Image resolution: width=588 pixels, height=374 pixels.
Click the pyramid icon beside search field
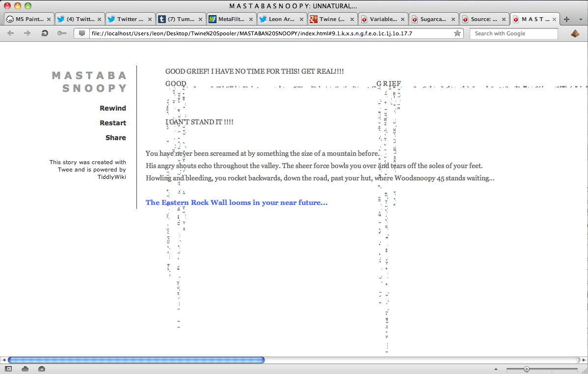coord(575,33)
